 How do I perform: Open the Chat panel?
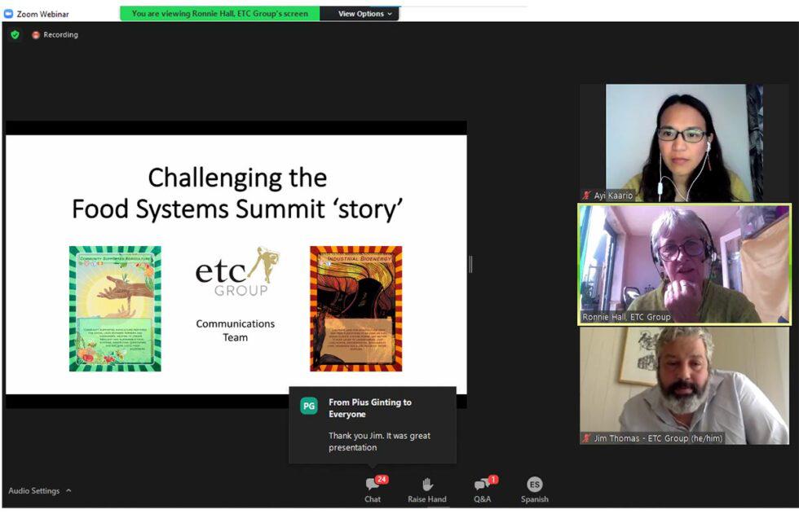[373, 490]
